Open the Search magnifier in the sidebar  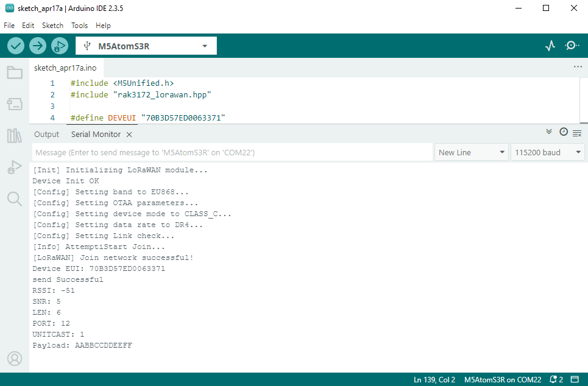(x=15, y=198)
